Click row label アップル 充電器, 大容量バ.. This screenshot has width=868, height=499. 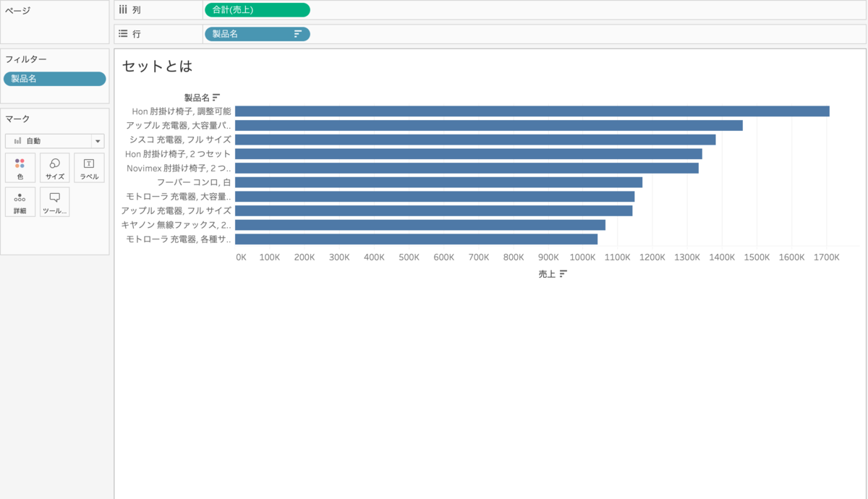pos(179,125)
